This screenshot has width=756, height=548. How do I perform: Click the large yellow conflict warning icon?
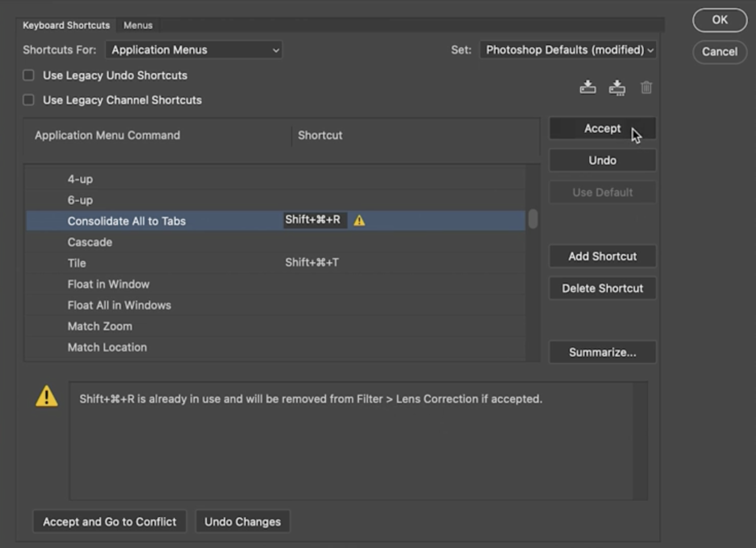click(x=46, y=396)
